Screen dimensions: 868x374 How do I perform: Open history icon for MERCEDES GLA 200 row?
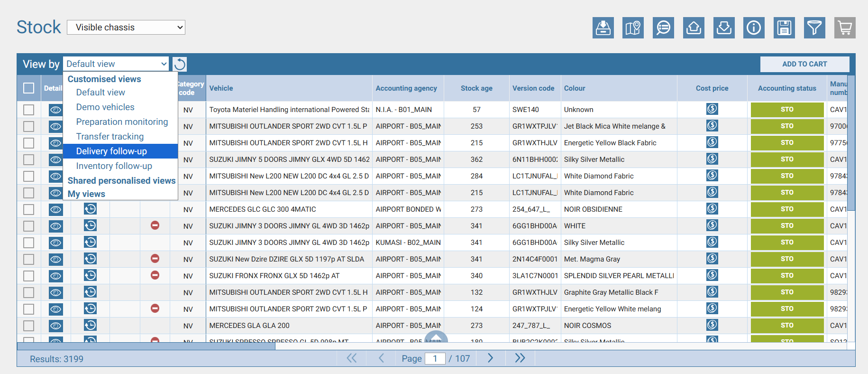(x=90, y=325)
